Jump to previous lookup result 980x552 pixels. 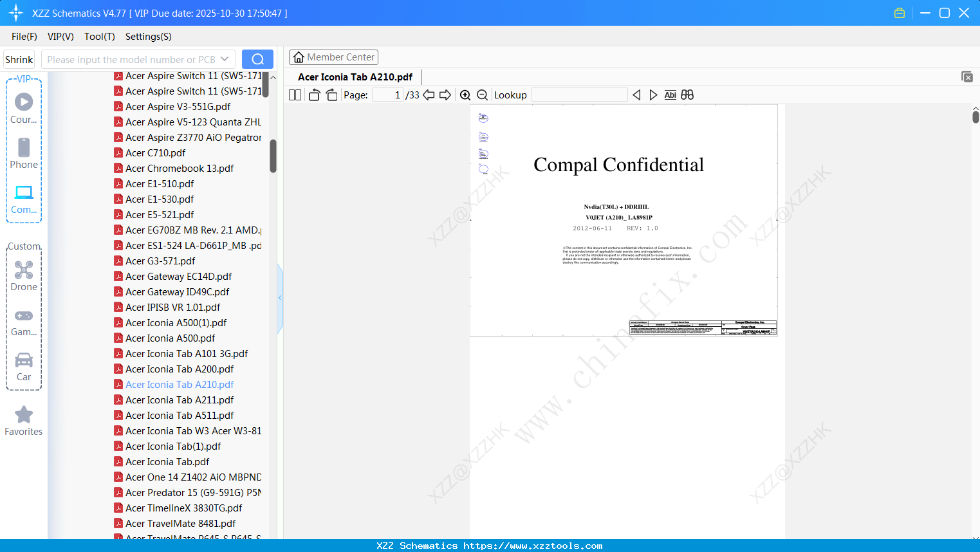click(x=636, y=95)
